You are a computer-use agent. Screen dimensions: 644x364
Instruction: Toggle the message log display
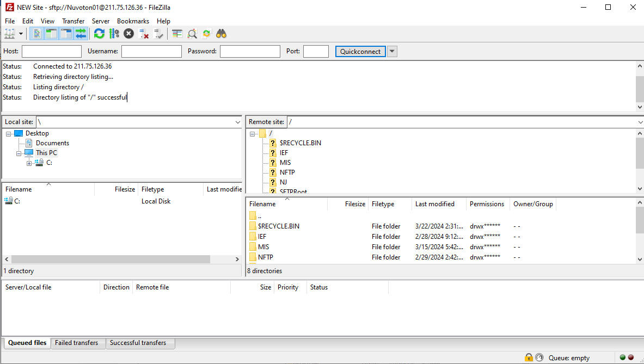(x=36, y=34)
